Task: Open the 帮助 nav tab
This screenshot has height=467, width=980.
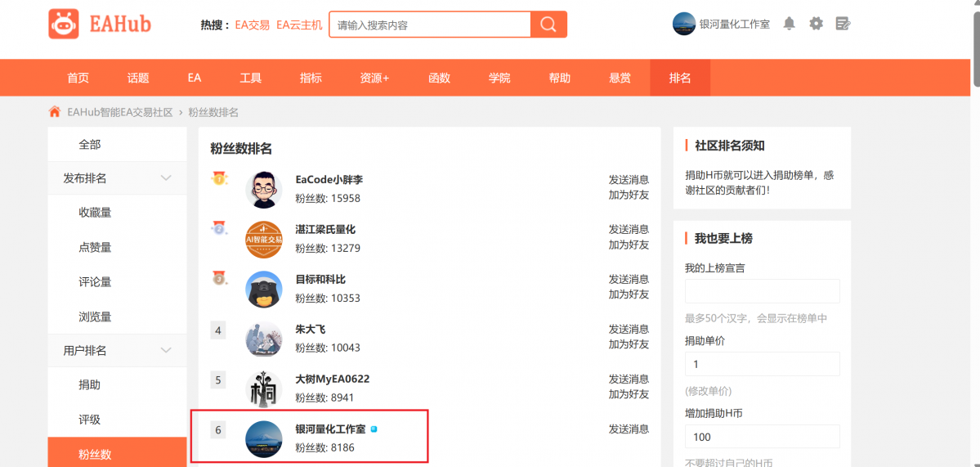Action: click(559, 79)
